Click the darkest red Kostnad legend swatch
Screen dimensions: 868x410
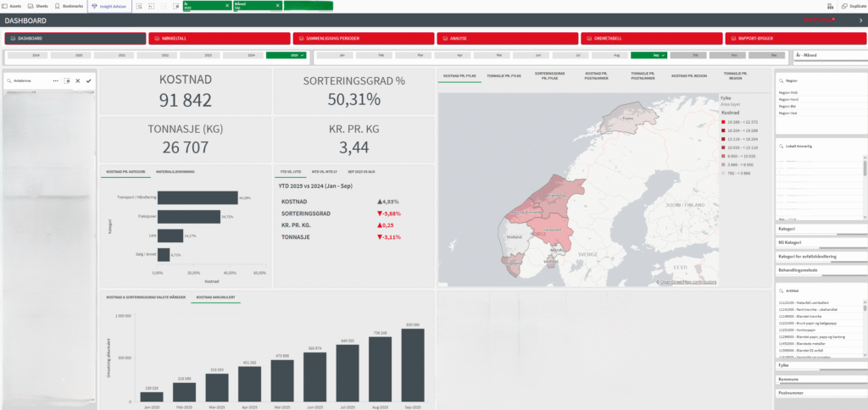pyautogui.click(x=723, y=122)
